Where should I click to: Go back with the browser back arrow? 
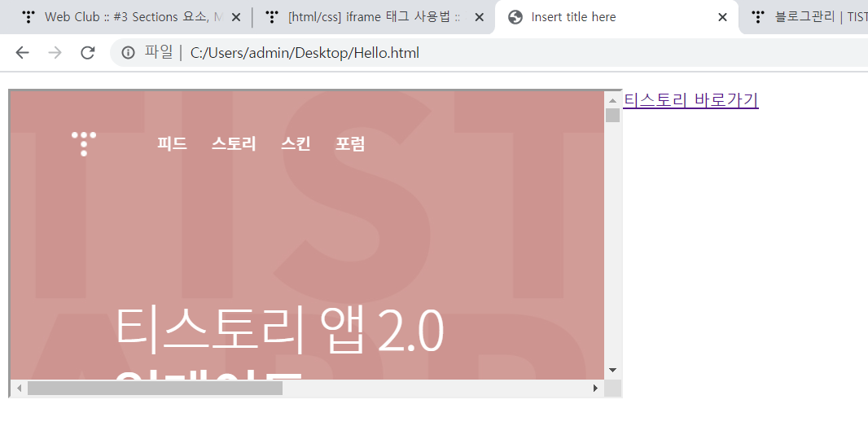(22, 53)
